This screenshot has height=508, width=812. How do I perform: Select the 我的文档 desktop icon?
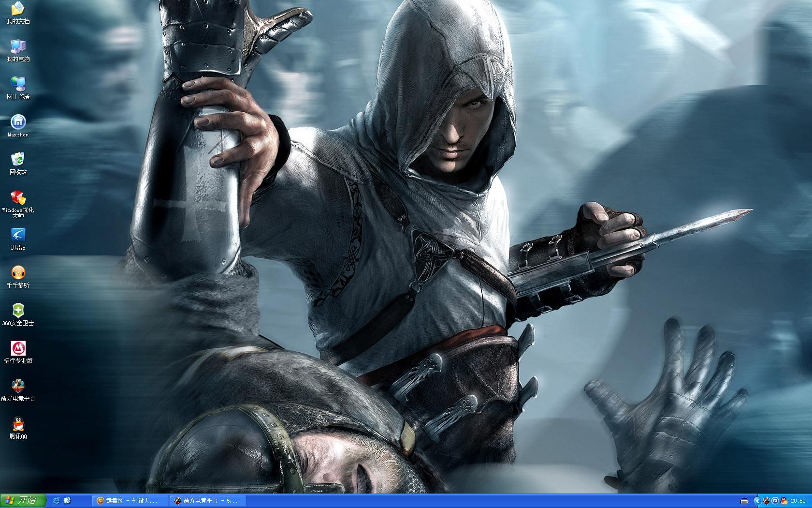tap(18, 13)
